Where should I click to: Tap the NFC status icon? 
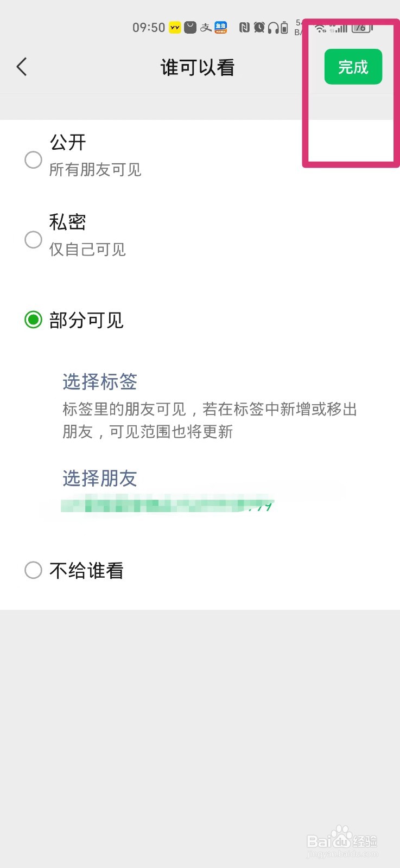click(244, 27)
